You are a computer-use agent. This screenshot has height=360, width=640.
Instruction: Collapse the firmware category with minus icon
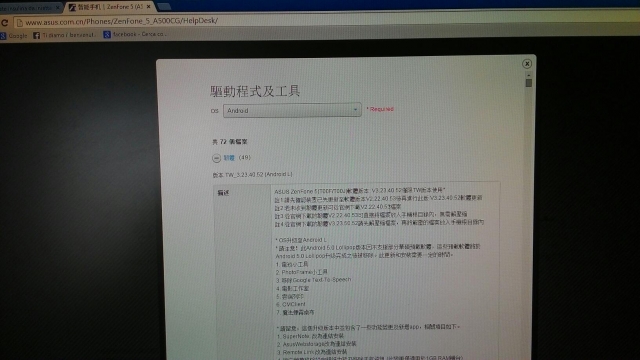(x=216, y=158)
